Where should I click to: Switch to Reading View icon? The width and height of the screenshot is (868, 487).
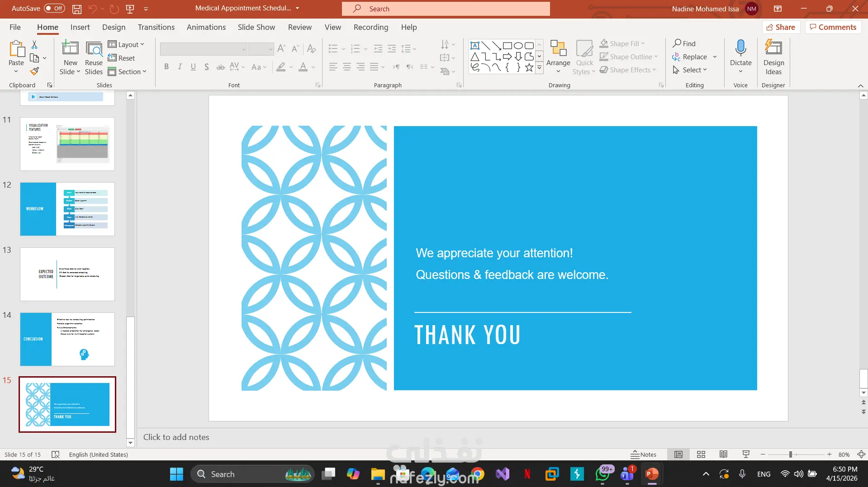(723, 454)
